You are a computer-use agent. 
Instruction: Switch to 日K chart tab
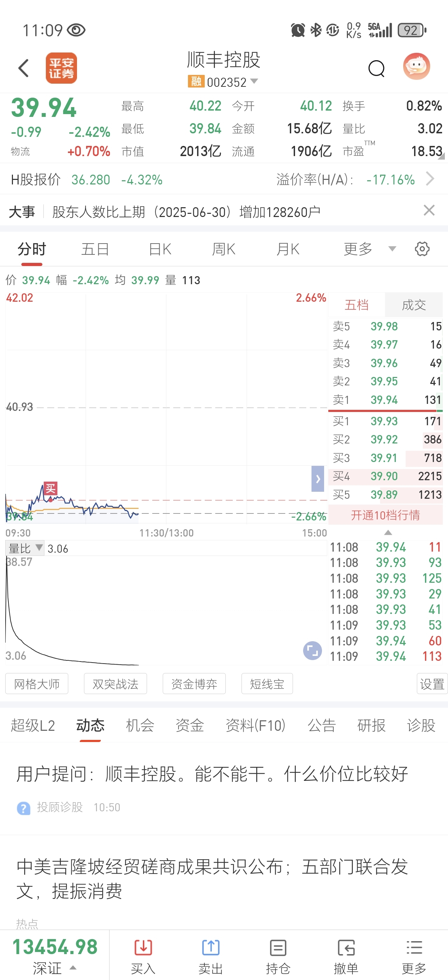click(x=160, y=249)
